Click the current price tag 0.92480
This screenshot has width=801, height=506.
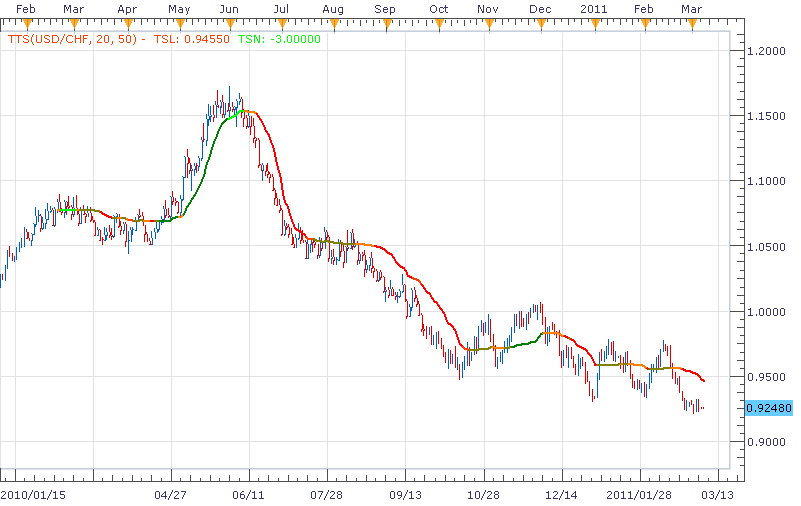tap(769, 408)
